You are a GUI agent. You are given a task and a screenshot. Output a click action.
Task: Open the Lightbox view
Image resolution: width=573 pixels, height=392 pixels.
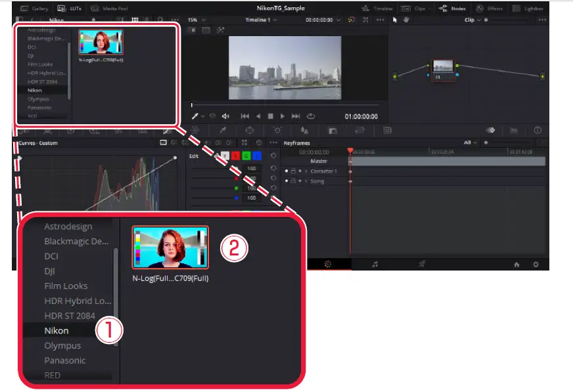point(525,9)
